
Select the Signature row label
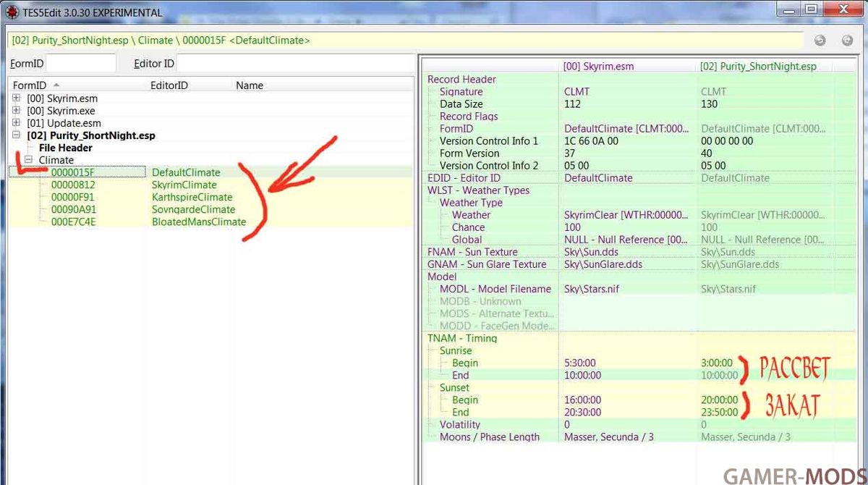(461, 92)
